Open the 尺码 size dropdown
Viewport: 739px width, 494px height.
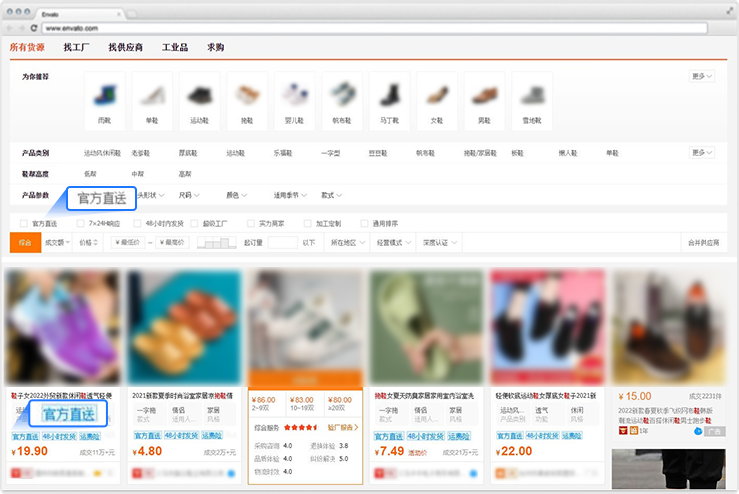[x=189, y=195]
